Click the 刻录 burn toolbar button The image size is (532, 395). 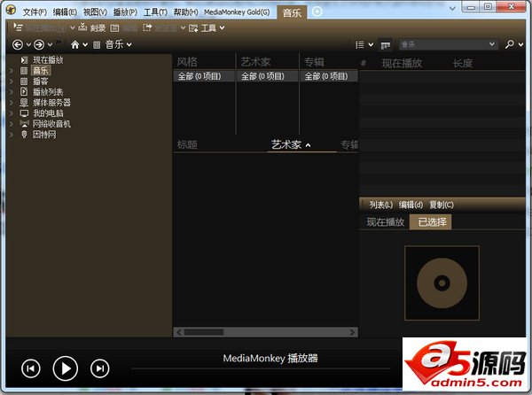click(x=91, y=28)
